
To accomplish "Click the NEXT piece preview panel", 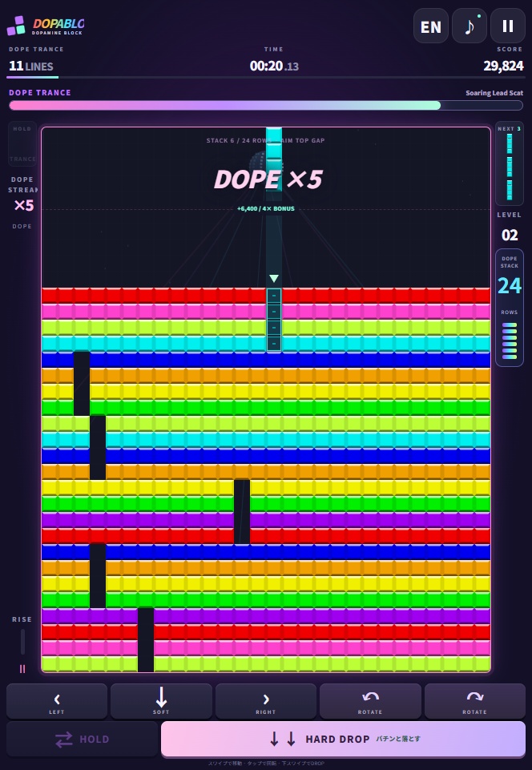I will click(x=510, y=163).
